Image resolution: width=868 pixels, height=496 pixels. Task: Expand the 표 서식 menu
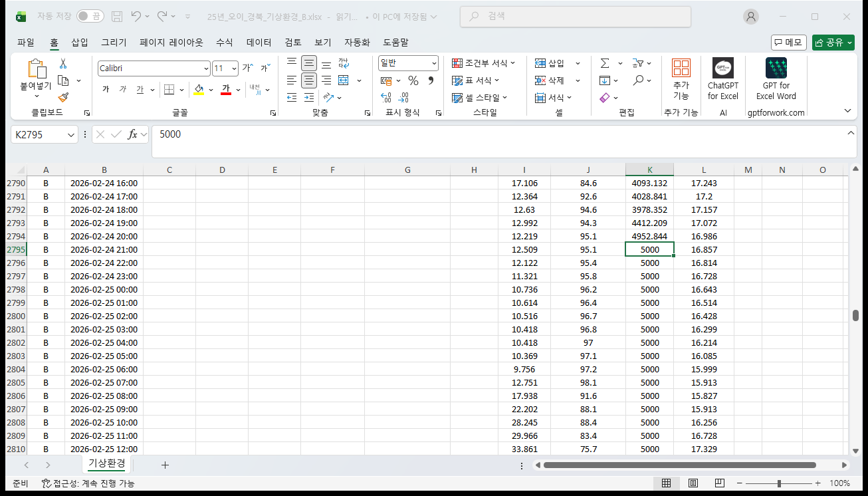475,80
